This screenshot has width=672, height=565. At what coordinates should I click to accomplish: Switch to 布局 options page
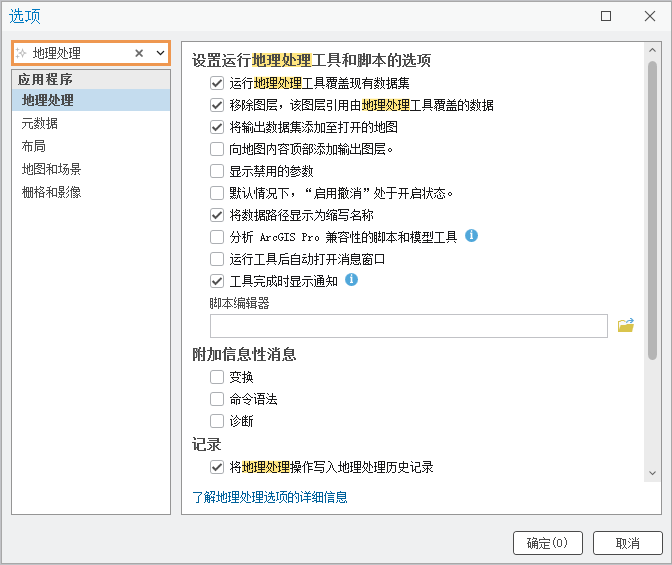pyautogui.click(x=34, y=146)
